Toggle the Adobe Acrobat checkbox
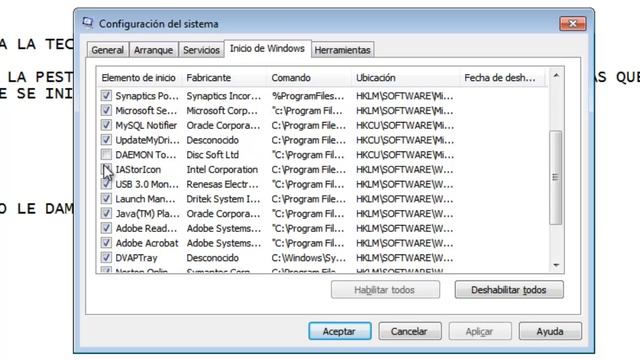This screenshot has height=360, width=640. (x=106, y=242)
